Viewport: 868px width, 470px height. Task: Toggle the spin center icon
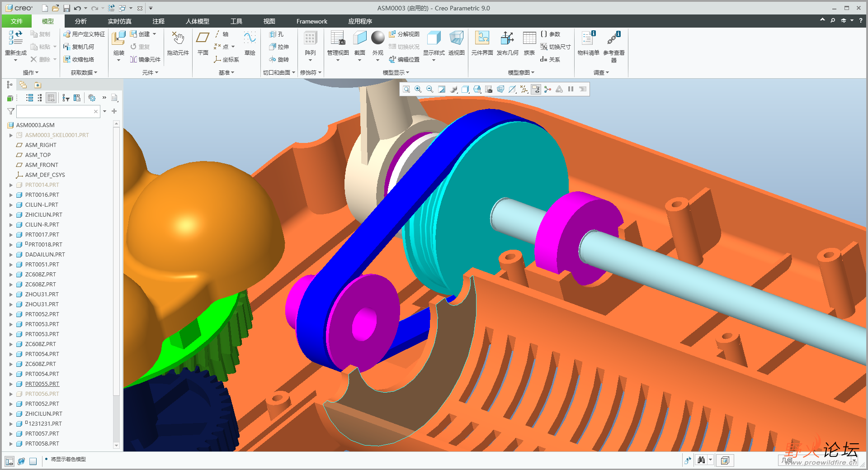547,89
